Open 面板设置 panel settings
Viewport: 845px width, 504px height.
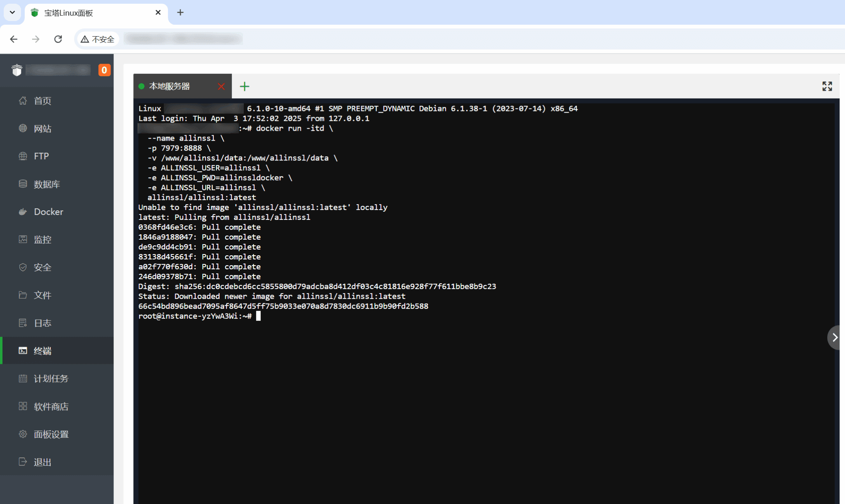51,434
